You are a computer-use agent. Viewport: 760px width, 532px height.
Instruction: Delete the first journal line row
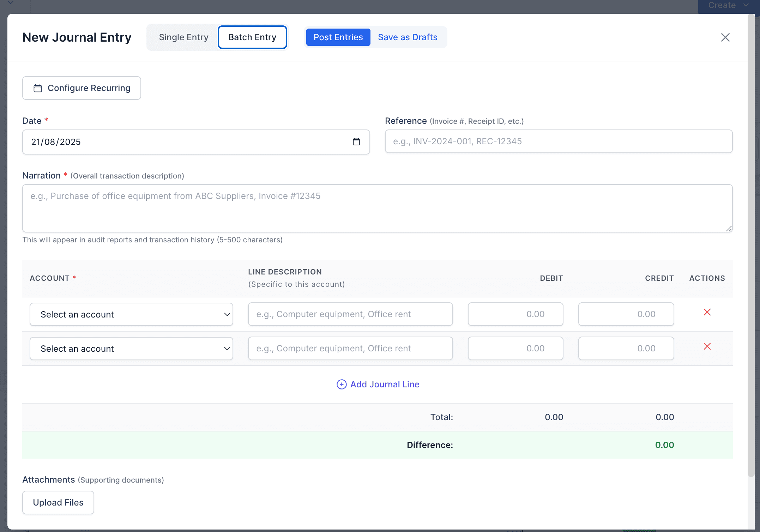707,312
